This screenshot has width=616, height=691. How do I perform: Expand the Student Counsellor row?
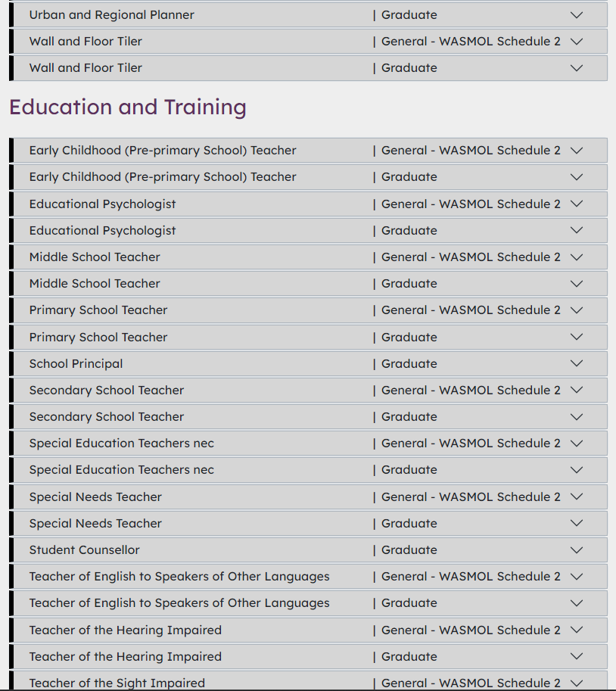(x=577, y=550)
